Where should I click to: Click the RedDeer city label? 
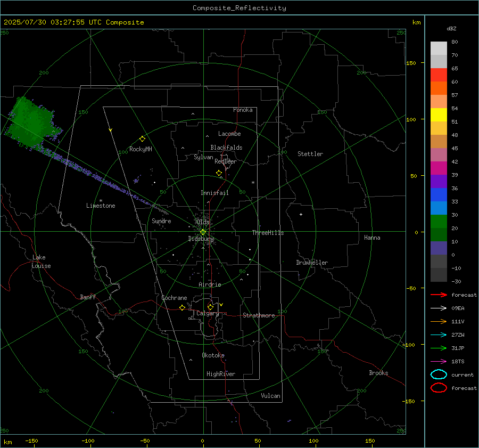(226, 161)
